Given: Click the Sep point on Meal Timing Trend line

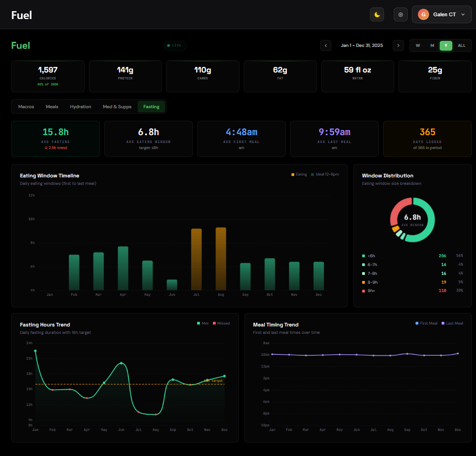Looking at the screenshot, I should [x=407, y=354].
